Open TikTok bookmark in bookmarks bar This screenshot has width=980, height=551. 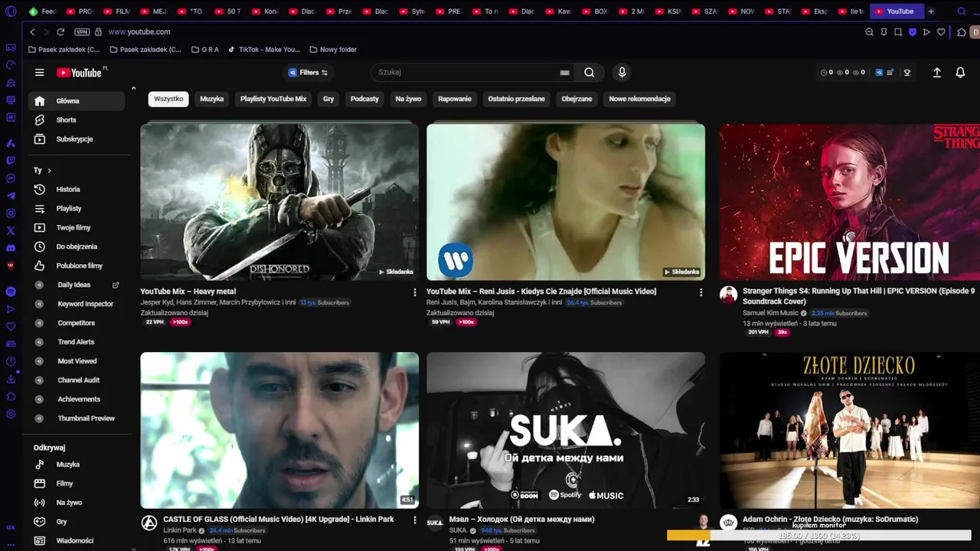coord(264,50)
